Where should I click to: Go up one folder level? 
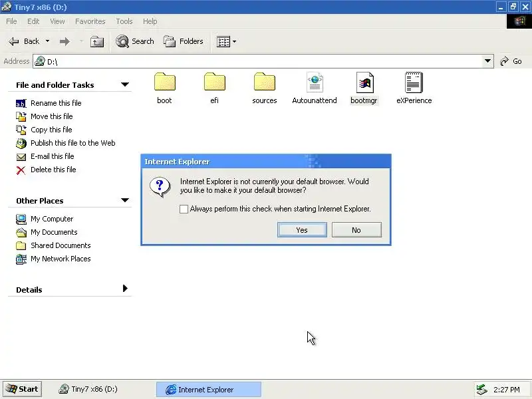(x=97, y=41)
